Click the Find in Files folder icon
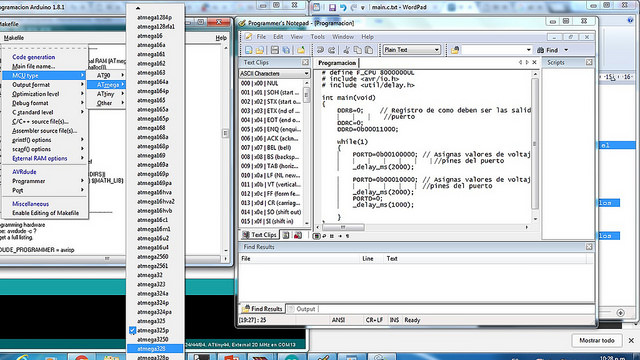The image size is (640, 360). coord(455,50)
